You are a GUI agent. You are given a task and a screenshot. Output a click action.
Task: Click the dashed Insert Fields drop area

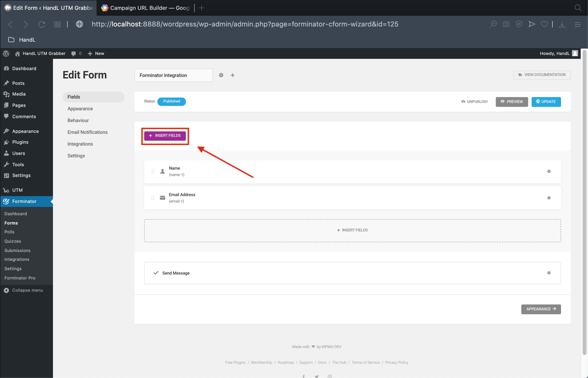coord(352,230)
